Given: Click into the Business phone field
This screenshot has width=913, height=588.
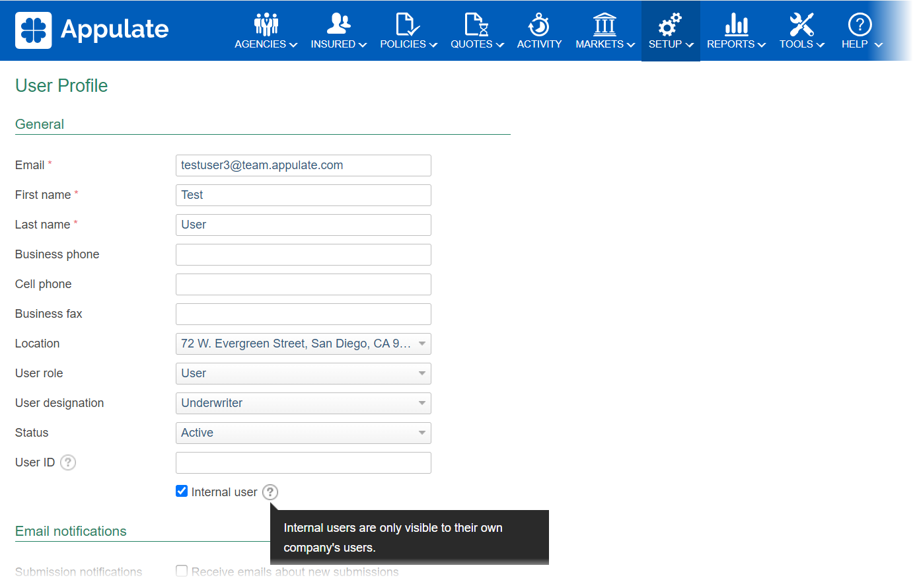Looking at the screenshot, I should (x=303, y=254).
